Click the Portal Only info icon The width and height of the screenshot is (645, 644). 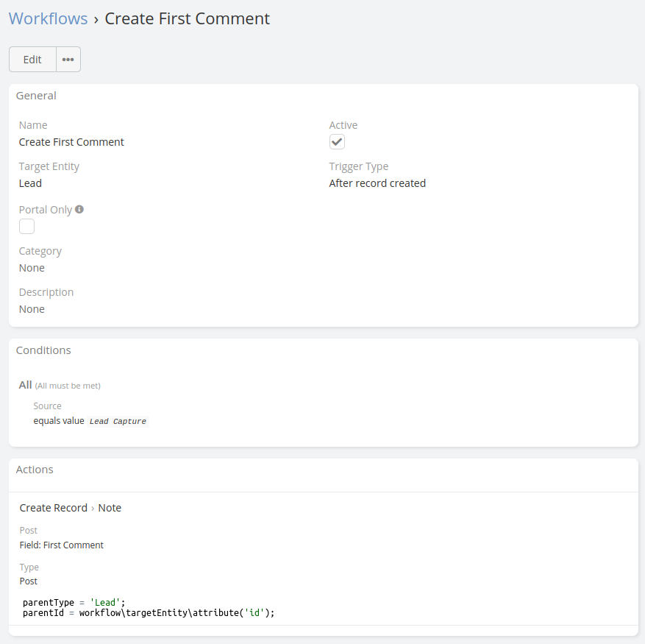[x=79, y=209]
